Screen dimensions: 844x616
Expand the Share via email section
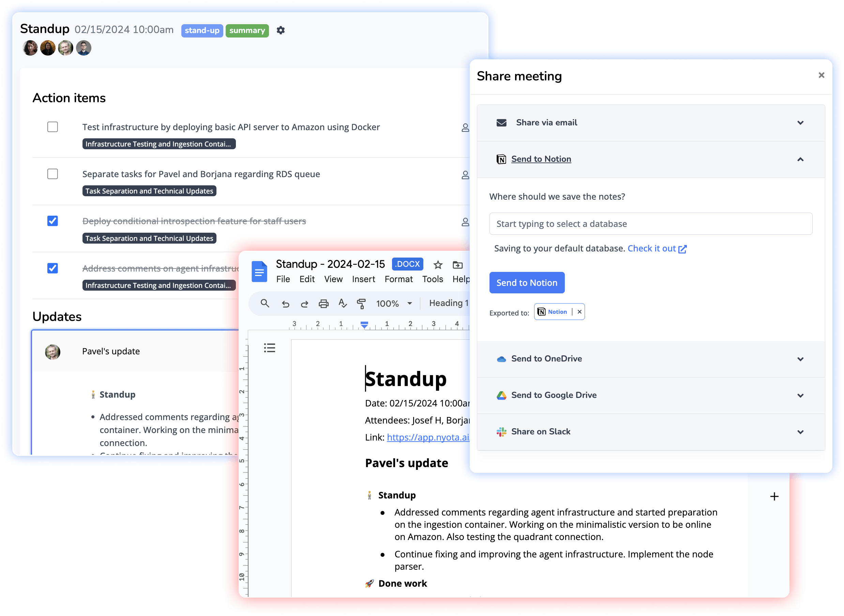click(651, 123)
